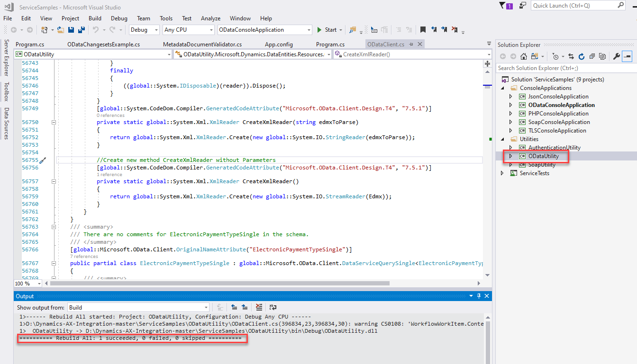
Task: Collapse the Utilities folder
Action: click(x=502, y=139)
